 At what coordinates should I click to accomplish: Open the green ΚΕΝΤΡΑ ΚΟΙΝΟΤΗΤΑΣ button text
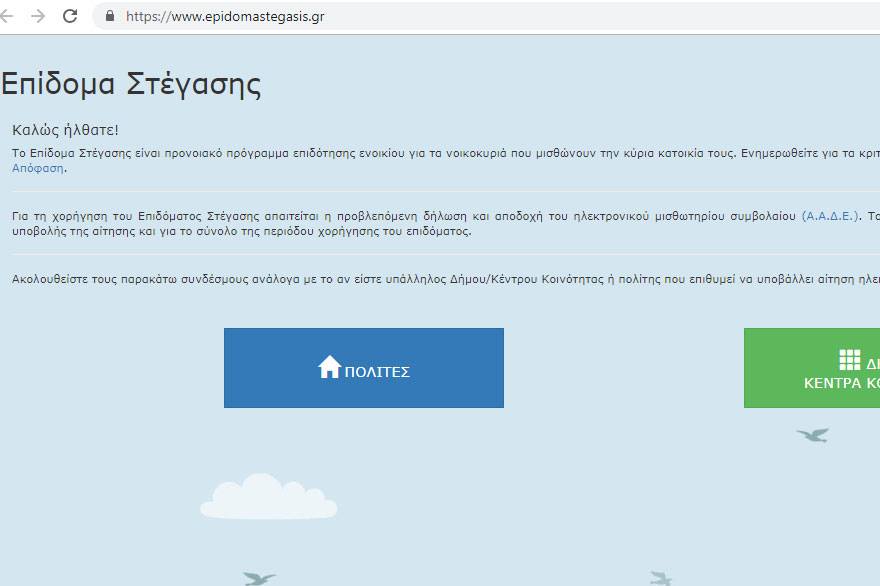tap(841, 383)
